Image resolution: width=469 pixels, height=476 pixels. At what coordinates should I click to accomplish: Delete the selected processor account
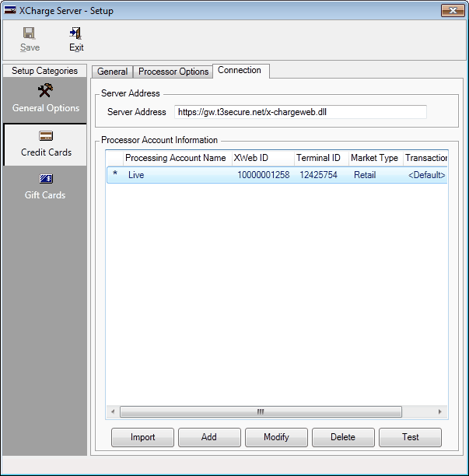[x=343, y=437]
